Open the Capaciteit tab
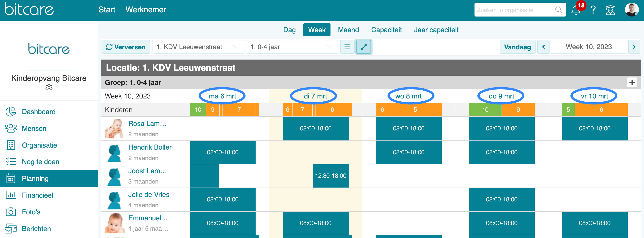The height and width of the screenshot is (238, 644). pyautogui.click(x=386, y=30)
